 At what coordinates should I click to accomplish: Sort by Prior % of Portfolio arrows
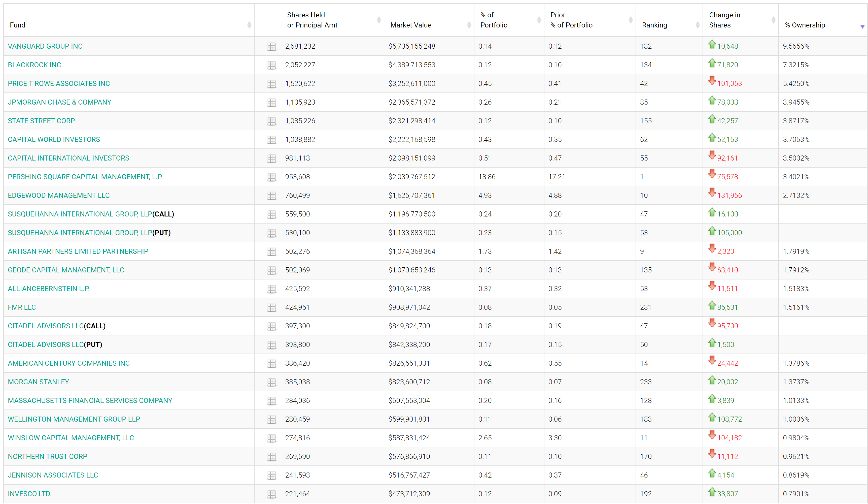coord(630,20)
